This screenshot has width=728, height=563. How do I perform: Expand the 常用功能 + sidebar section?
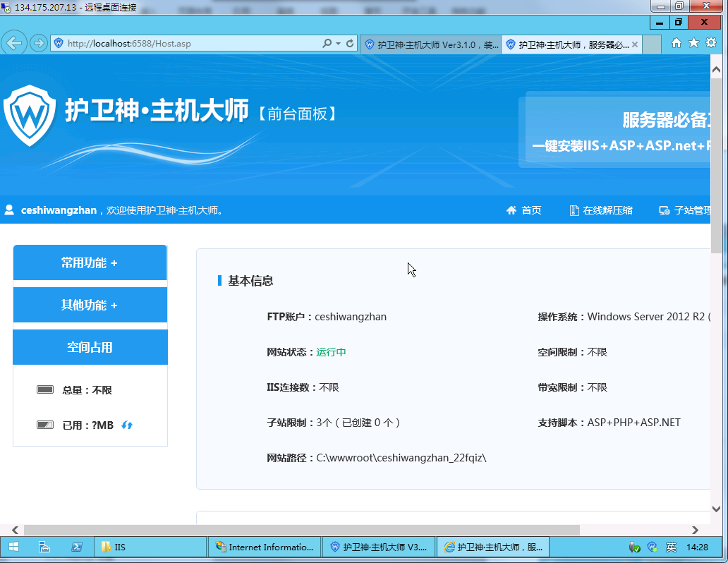(x=90, y=262)
